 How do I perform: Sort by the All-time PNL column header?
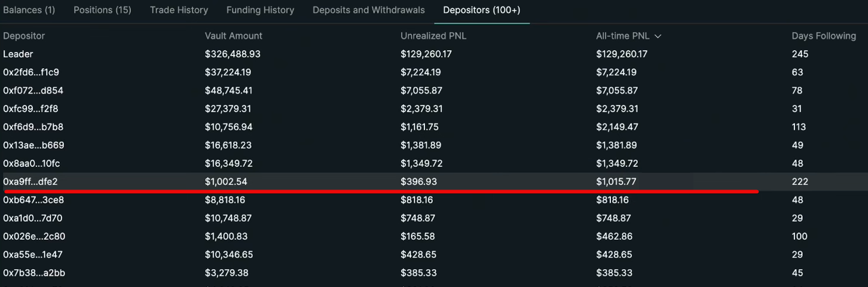(x=622, y=36)
